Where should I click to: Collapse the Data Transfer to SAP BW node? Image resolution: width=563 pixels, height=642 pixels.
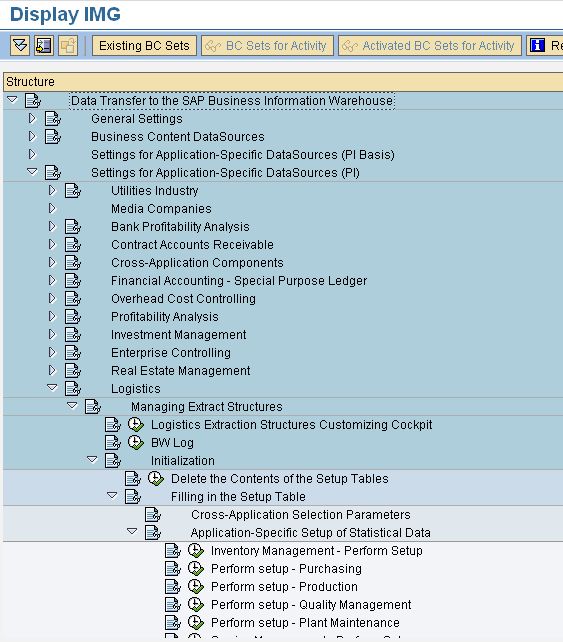(13, 99)
